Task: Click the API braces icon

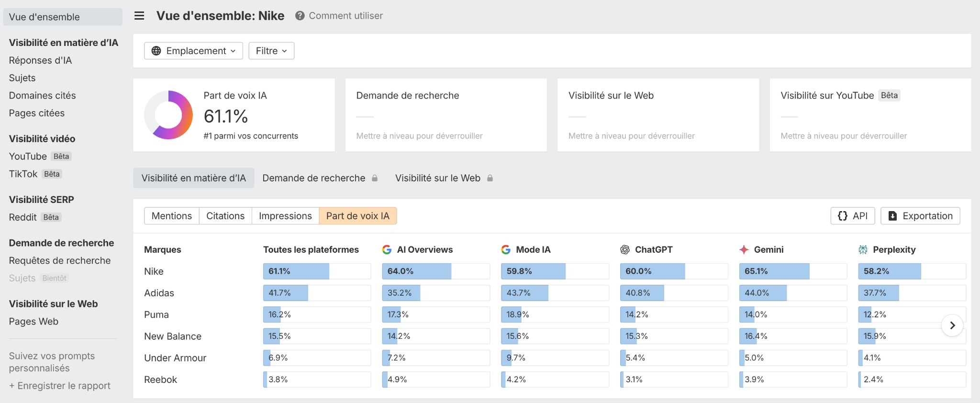Action: (843, 216)
